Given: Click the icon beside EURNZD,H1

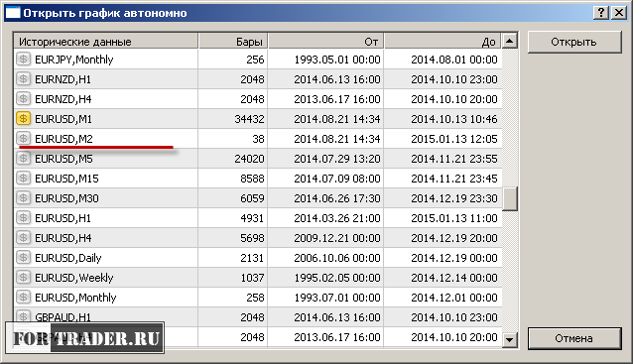Looking at the screenshot, I should [24, 79].
